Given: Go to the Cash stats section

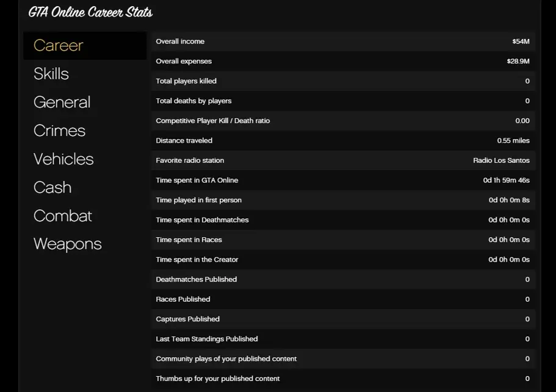Looking at the screenshot, I should (52, 187).
